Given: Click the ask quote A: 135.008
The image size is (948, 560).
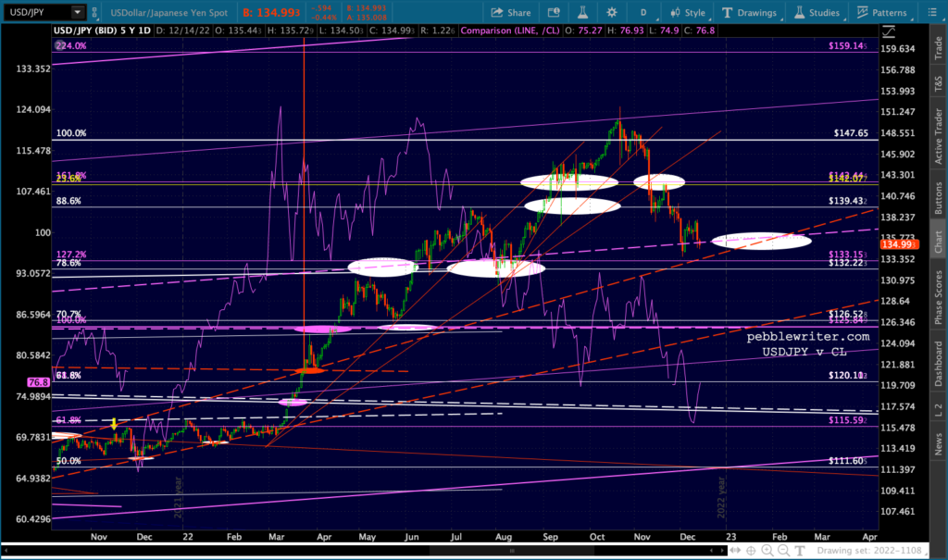Looking at the screenshot, I should click(367, 18).
